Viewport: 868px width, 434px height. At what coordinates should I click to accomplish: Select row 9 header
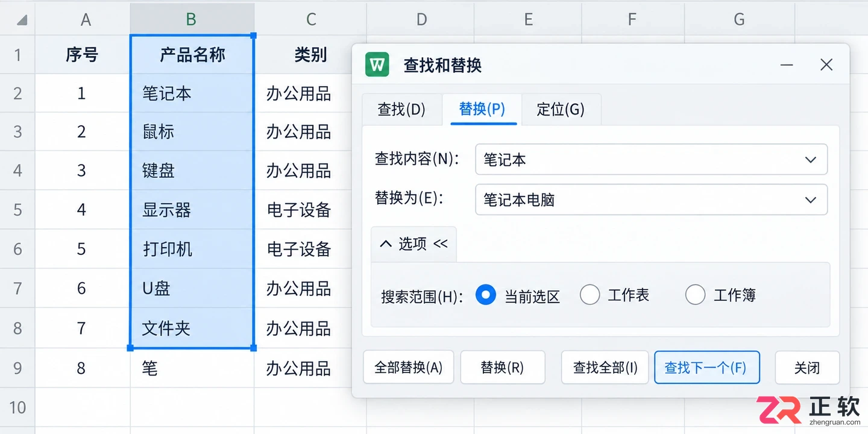click(17, 368)
